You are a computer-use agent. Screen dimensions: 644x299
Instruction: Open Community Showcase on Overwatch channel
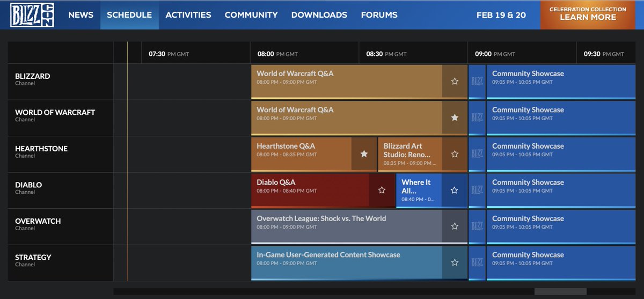(x=561, y=226)
